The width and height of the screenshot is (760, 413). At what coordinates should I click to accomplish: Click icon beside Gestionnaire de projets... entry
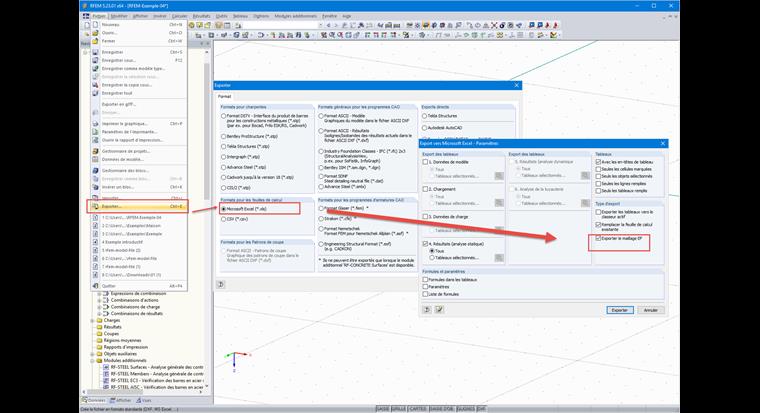tap(95, 151)
